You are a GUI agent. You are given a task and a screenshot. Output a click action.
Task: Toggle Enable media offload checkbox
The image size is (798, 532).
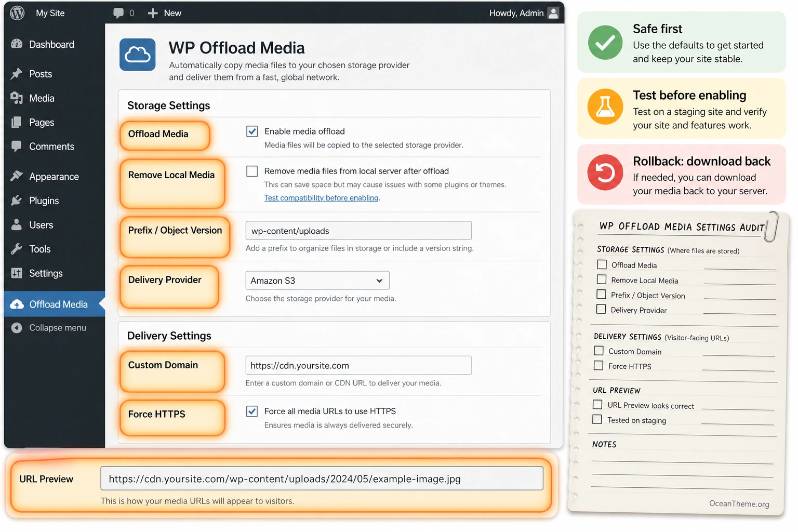252,131
